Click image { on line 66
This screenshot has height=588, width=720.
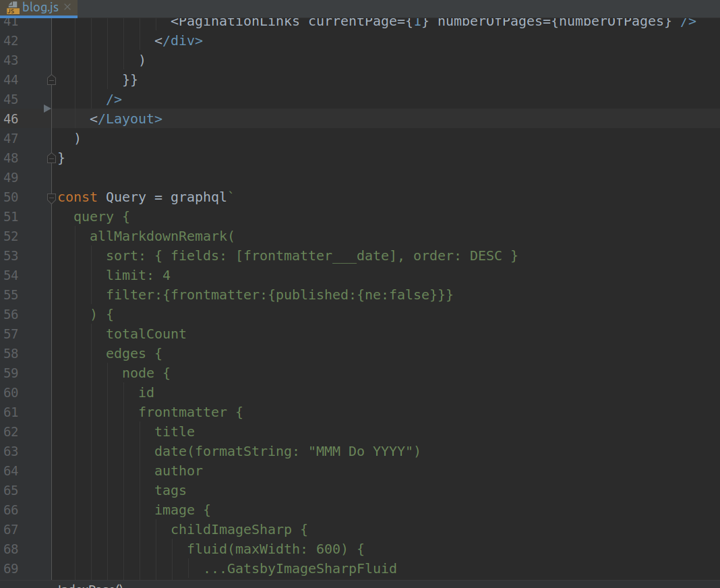click(x=182, y=510)
